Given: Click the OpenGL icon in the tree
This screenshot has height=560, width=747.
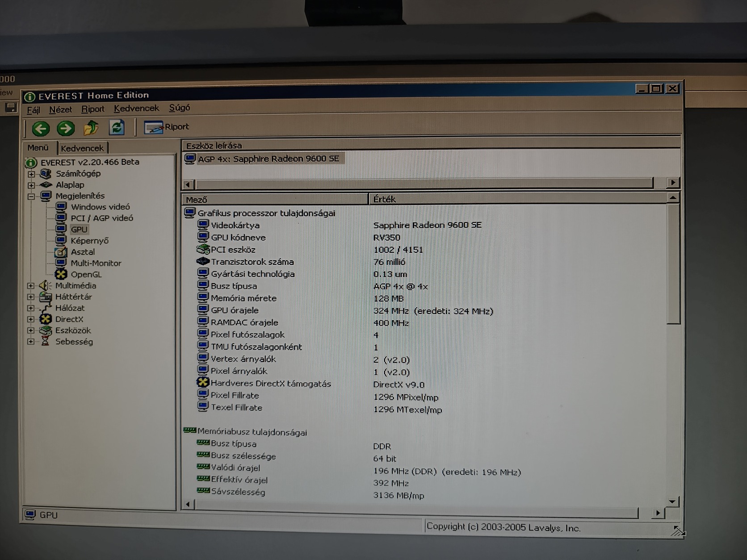Looking at the screenshot, I should pyautogui.click(x=61, y=274).
